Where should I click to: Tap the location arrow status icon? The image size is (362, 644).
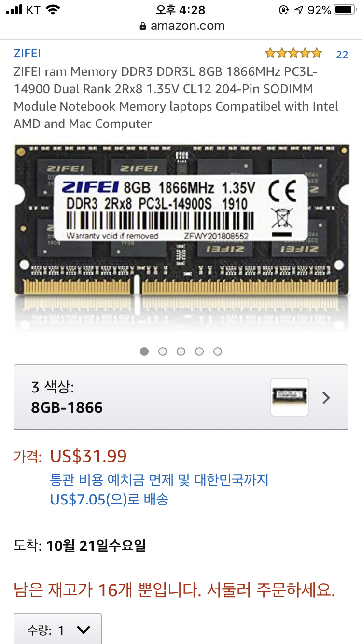(299, 10)
